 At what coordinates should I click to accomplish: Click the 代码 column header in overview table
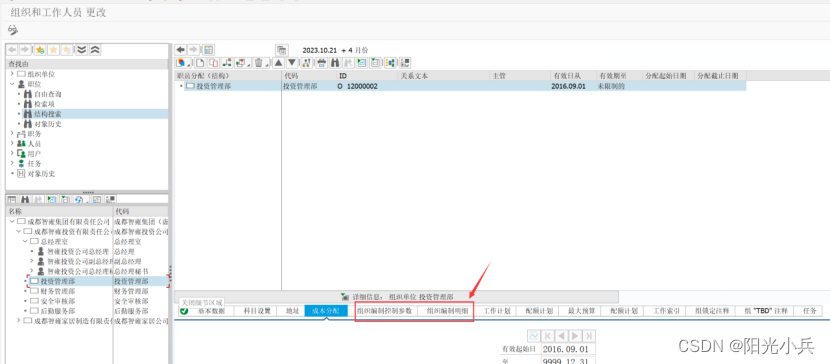(x=309, y=76)
